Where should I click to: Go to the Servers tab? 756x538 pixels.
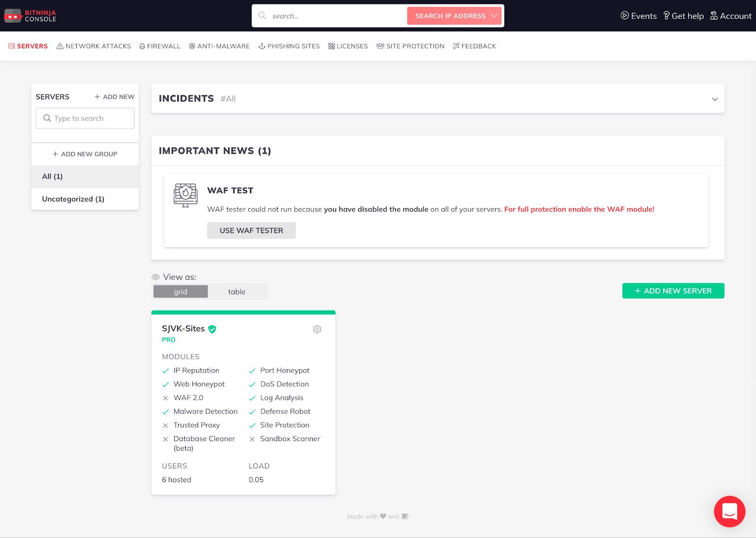pos(28,46)
